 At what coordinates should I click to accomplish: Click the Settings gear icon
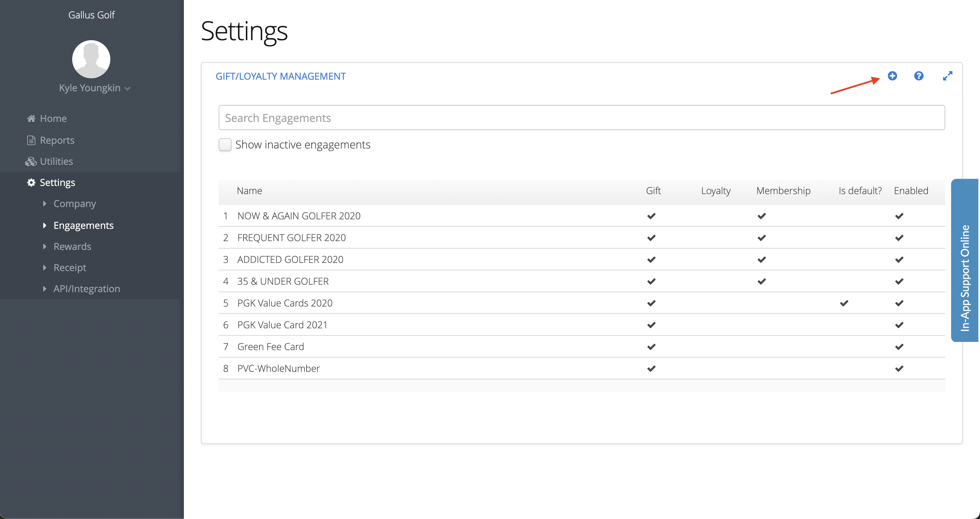(31, 182)
